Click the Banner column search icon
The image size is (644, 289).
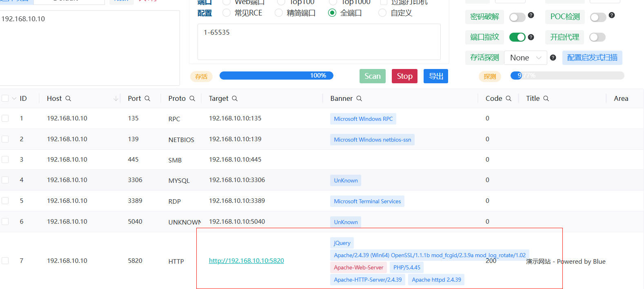pyautogui.click(x=359, y=98)
